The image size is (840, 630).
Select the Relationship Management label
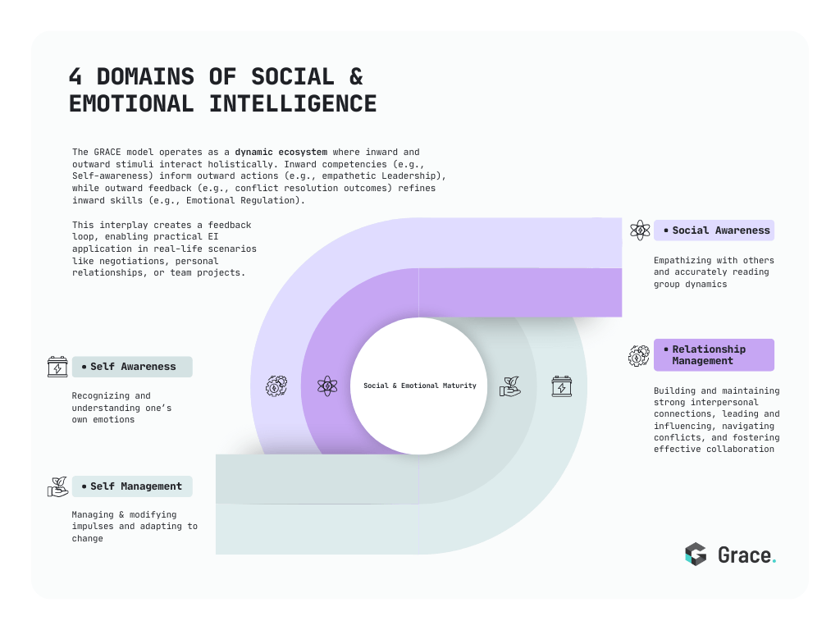click(x=714, y=354)
